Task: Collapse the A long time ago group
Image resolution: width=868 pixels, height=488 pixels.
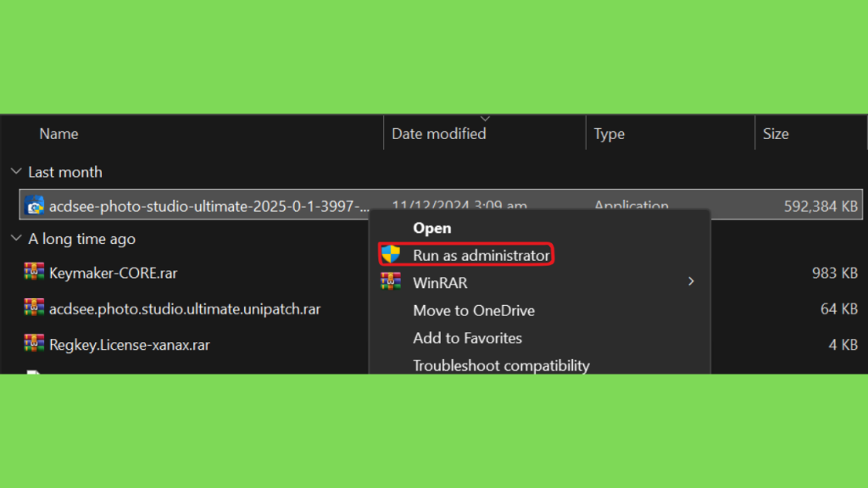Action: [16, 238]
